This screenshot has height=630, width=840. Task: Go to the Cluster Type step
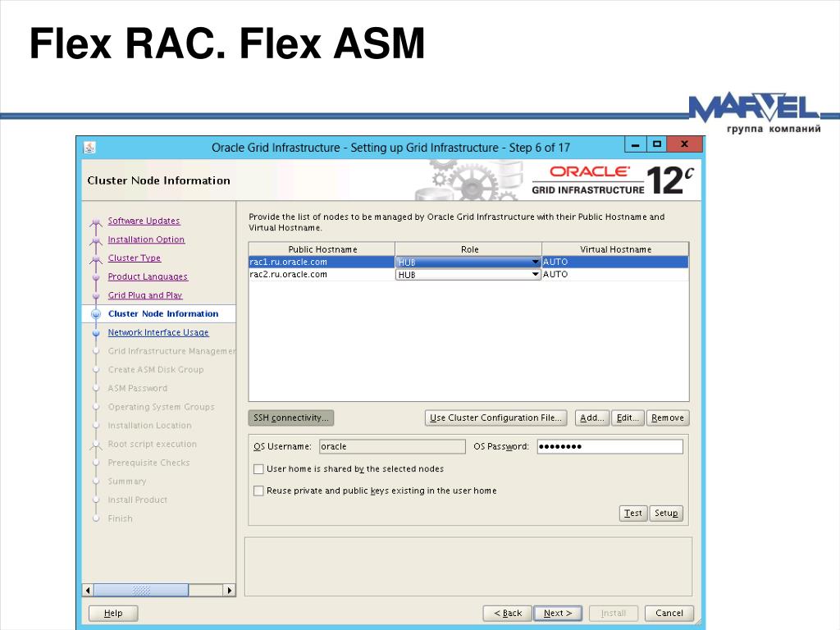point(135,258)
